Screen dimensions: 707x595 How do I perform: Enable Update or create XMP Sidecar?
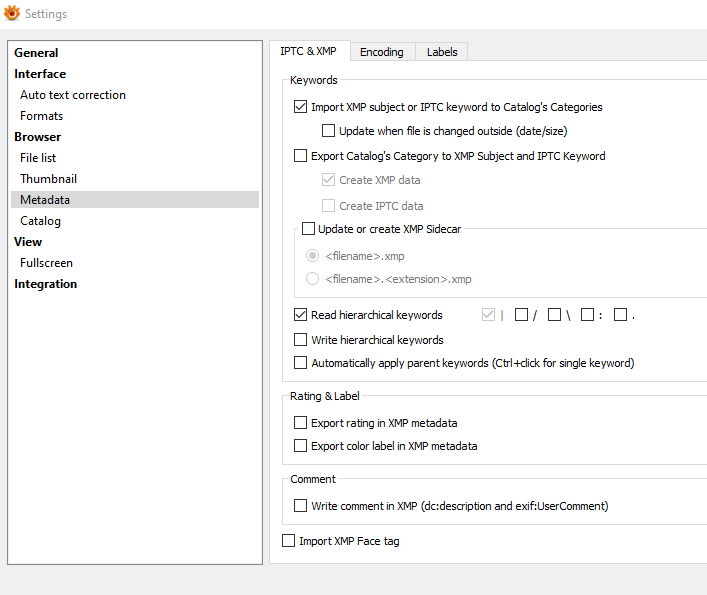coord(308,229)
